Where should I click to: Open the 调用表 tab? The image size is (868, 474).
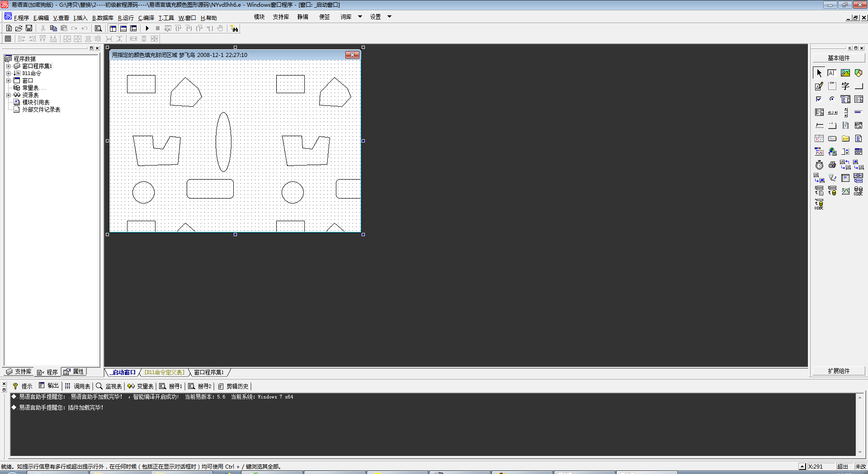point(77,386)
